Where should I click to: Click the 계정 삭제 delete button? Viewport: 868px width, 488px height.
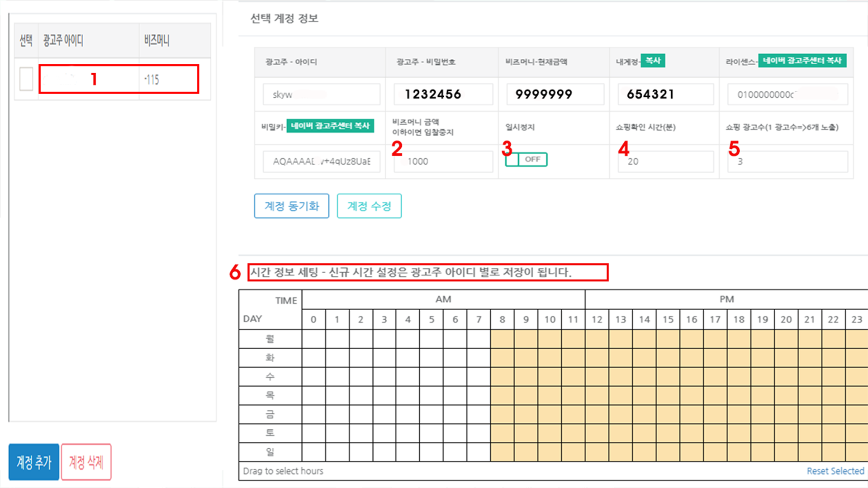[x=86, y=462]
